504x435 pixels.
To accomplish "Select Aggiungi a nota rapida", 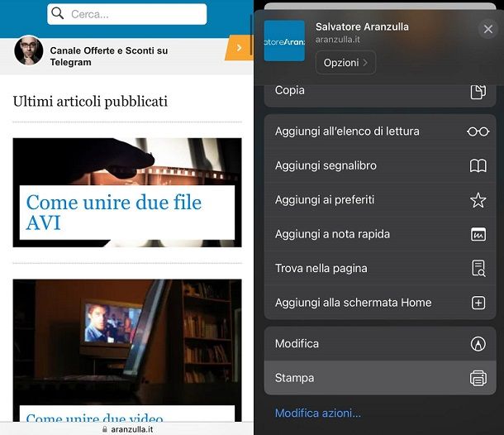I will (x=380, y=234).
